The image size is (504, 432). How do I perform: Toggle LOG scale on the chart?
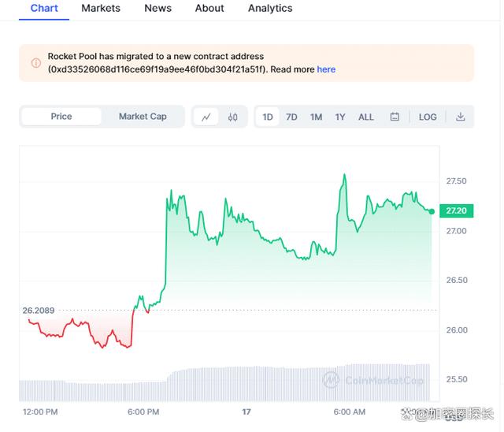(428, 117)
